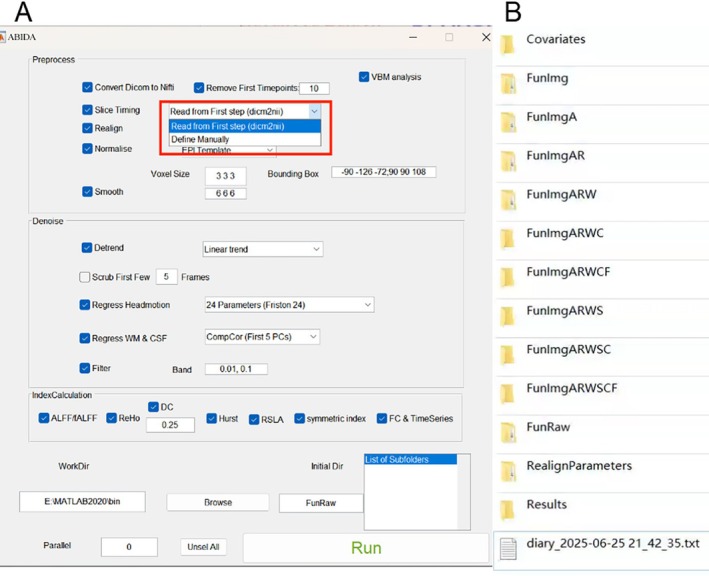Disable symmetric index checkbox
Image resolution: width=709 pixels, height=576 pixels.
299,419
